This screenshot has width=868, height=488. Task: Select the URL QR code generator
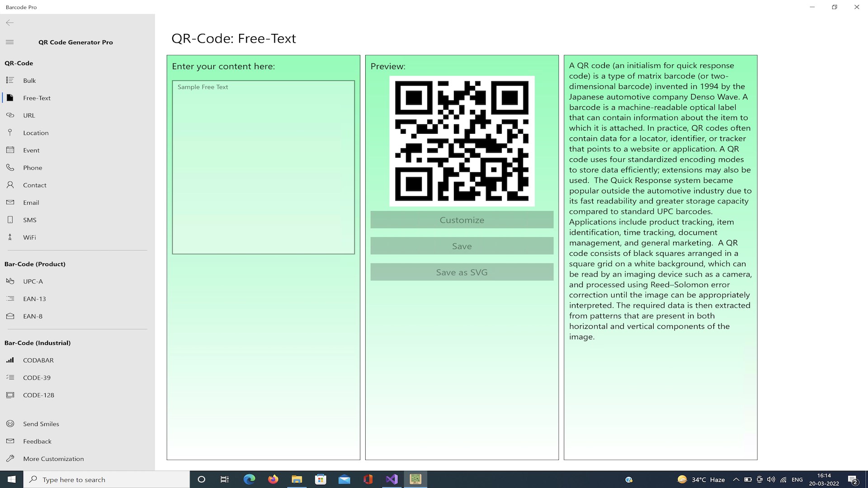[x=28, y=115]
